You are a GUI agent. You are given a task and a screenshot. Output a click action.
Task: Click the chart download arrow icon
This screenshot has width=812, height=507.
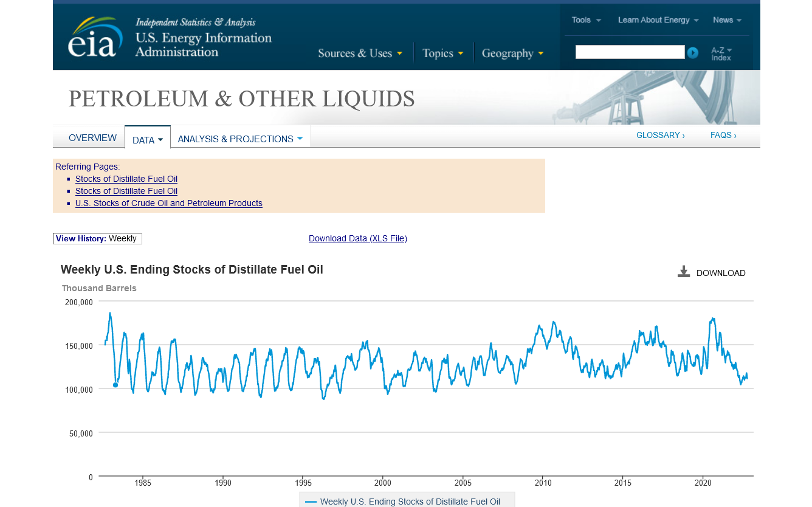(x=684, y=272)
